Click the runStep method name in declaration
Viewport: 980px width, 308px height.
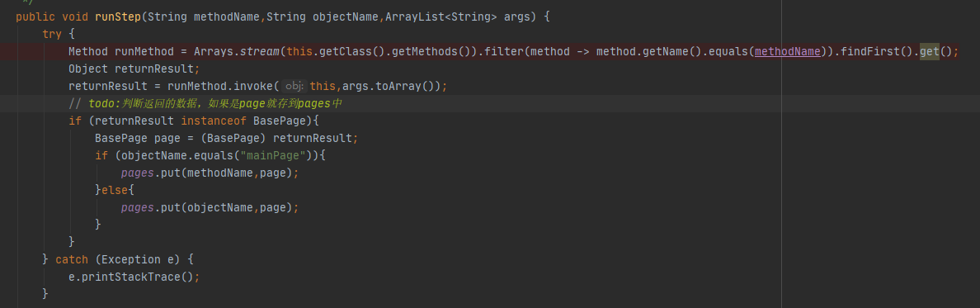click(117, 17)
